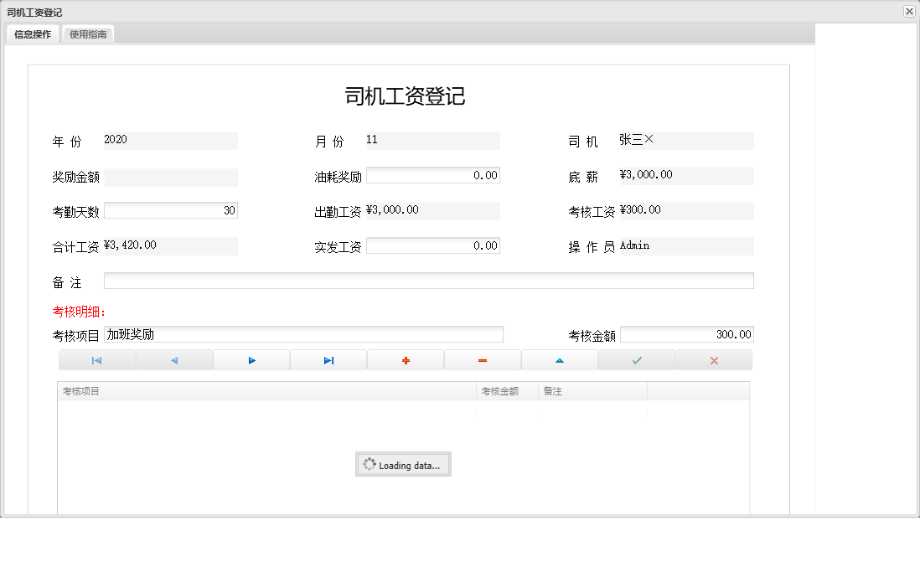Click the 油耗奖励 amount field
920x588 pixels.
click(x=432, y=174)
